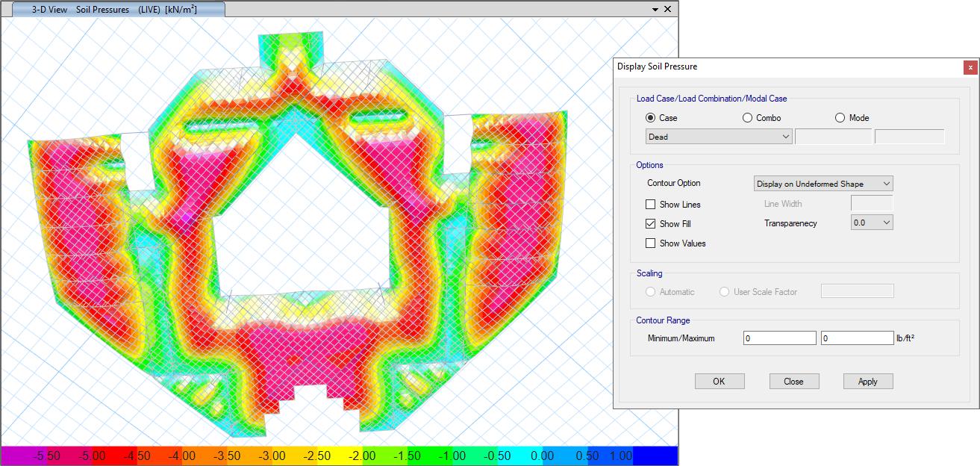Viewport: 980px width, 466px height.
Task: Enable the Show Values checkbox
Action: tap(650, 243)
